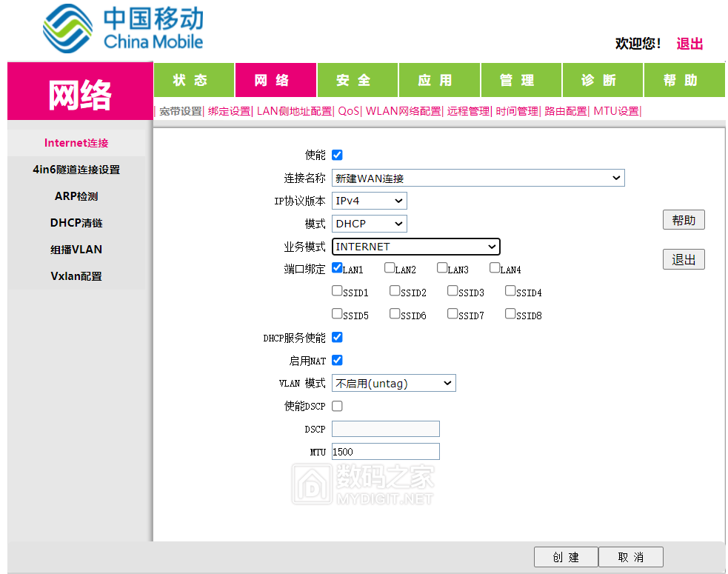728x574 pixels.
Task: Open the WLAN网络配置 submenu link
Action: tap(403, 111)
